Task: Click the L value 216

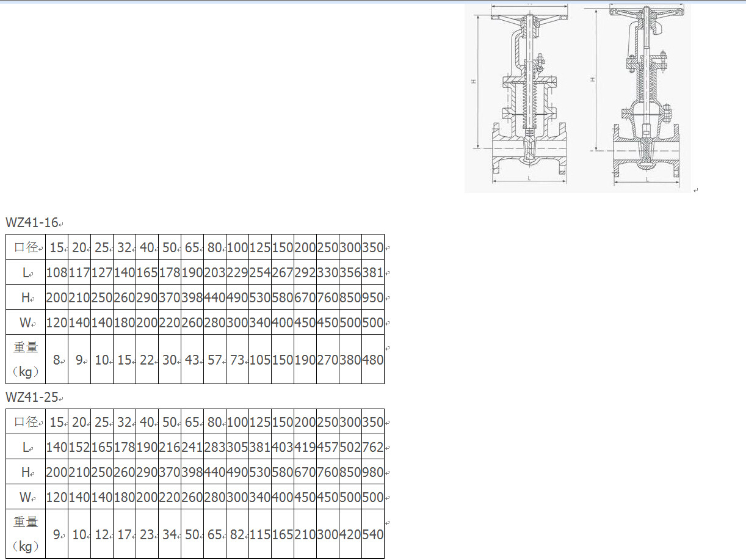Action: (170, 447)
